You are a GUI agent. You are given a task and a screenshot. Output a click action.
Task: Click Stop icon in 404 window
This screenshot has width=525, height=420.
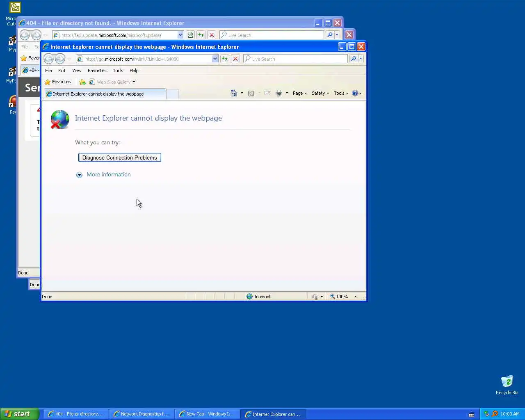(x=212, y=35)
